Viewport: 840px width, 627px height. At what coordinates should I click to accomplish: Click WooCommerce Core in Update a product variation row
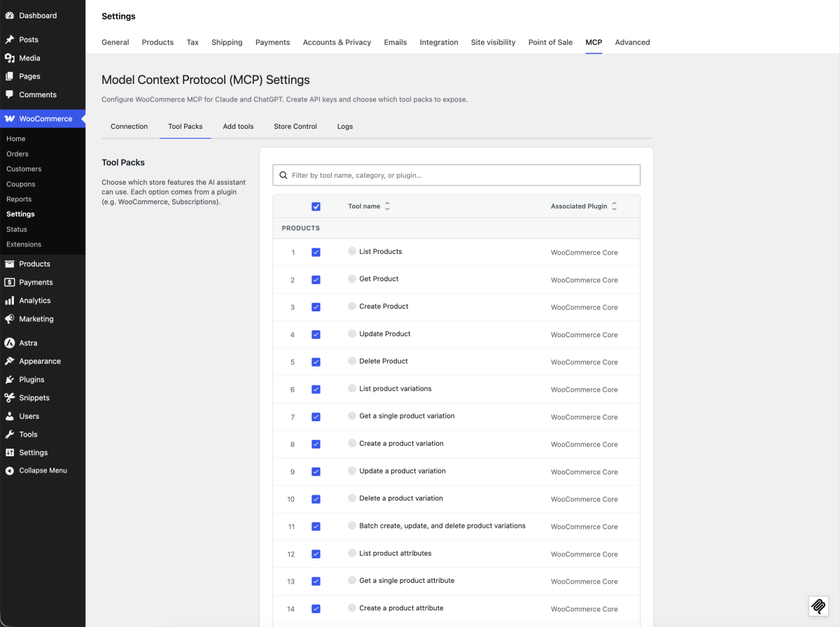584,472
